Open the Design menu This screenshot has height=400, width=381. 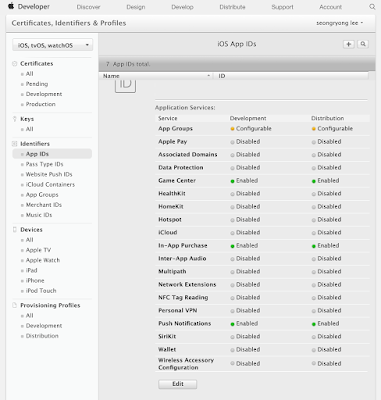point(136,7)
